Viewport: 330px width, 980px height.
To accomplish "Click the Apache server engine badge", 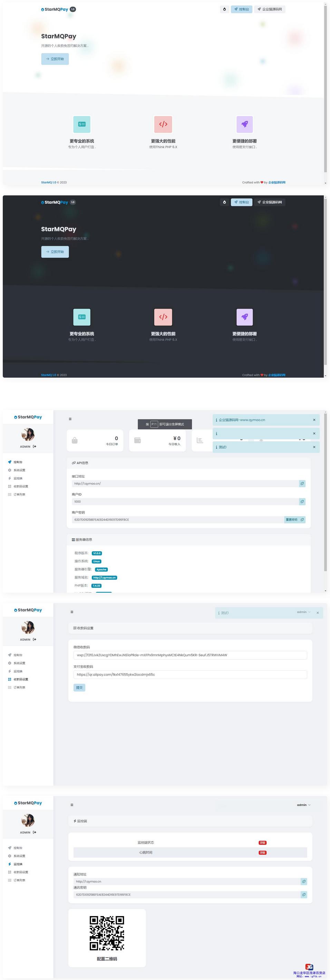I will tap(101, 570).
